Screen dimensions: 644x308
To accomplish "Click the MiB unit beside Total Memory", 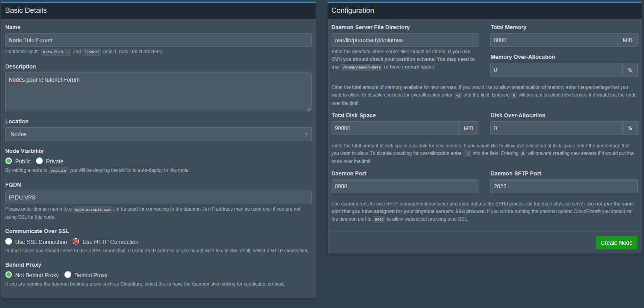I will click(x=628, y=40).
